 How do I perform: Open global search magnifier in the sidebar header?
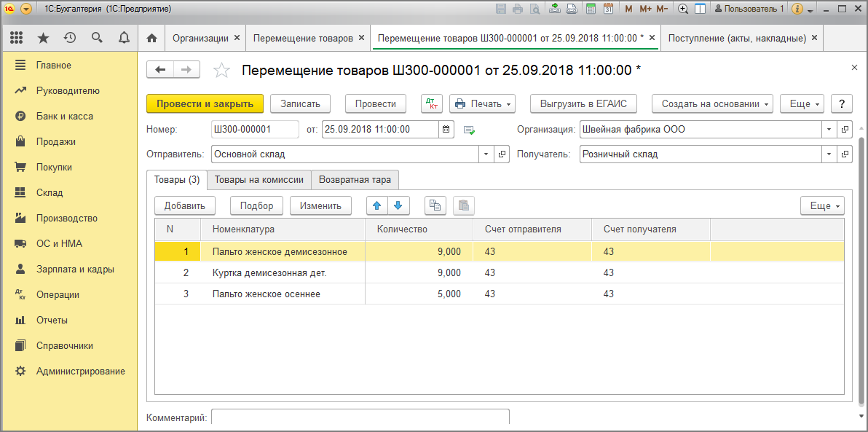click(96, 37)
